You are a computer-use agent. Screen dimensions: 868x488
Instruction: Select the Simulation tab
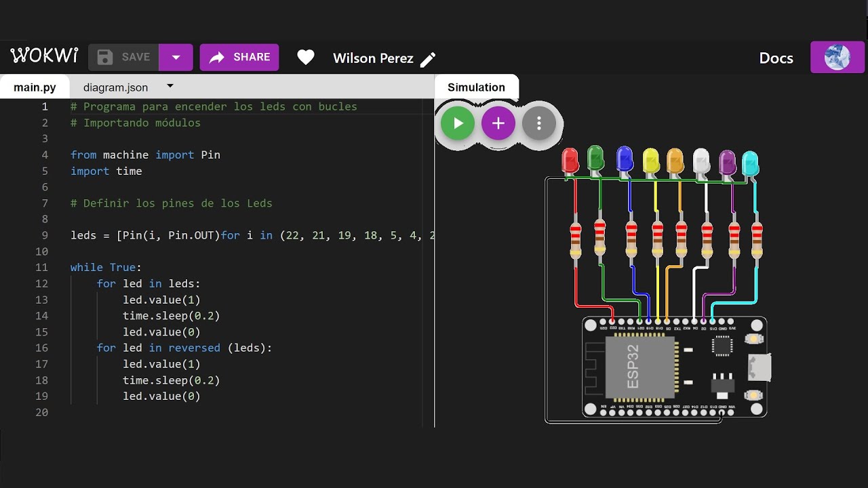(x=476, y=87)
